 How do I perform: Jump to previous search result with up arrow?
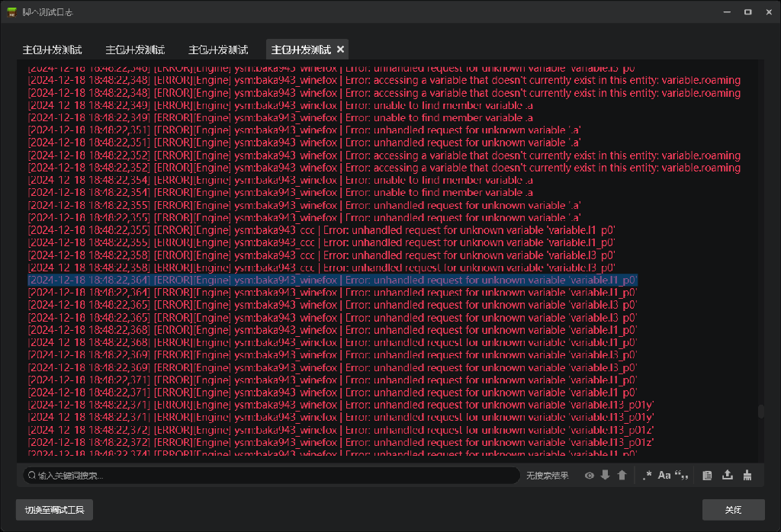622,476
